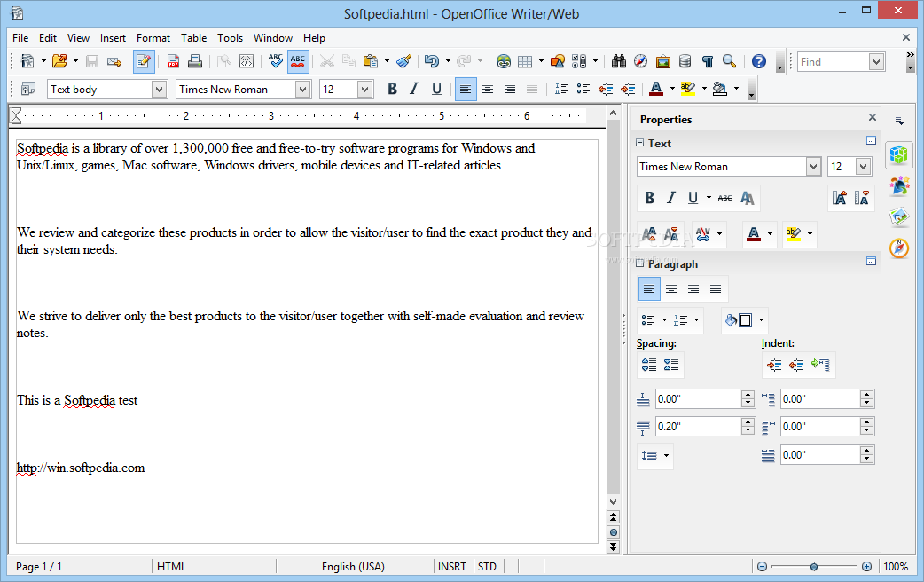Image resolution: width=924 pixels, height=582 pixels.
Task: Click Decrease Indent toolbar icon
Action: (x=606, y=89)
